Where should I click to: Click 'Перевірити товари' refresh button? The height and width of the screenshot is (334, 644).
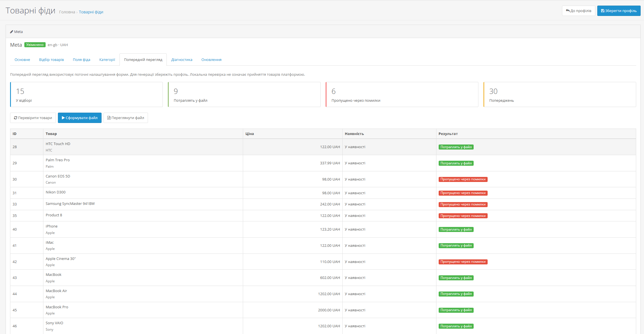33,118
